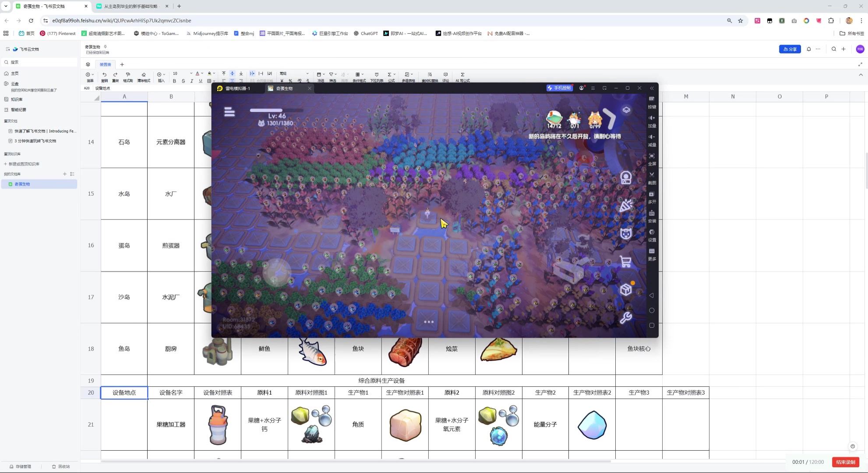Click the browser bookmark star icon
This screenshot has width=868, height=473.
click(x=741, y=21)
